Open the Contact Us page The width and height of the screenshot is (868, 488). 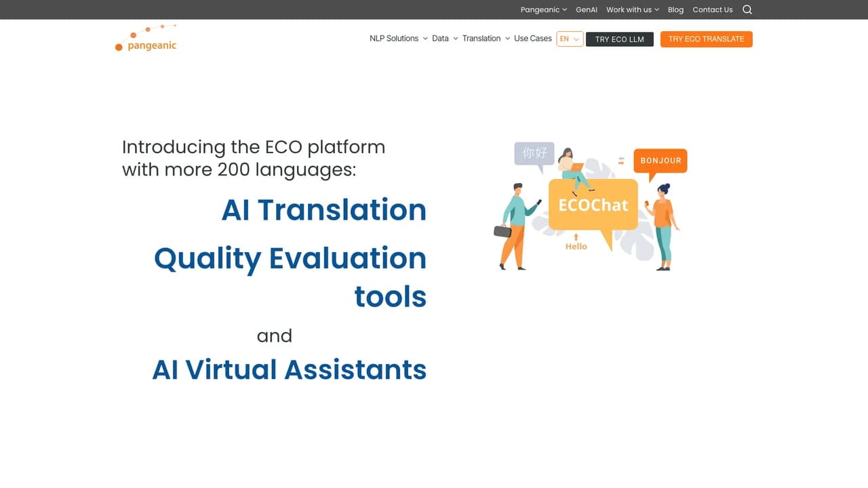coord(713,9)
